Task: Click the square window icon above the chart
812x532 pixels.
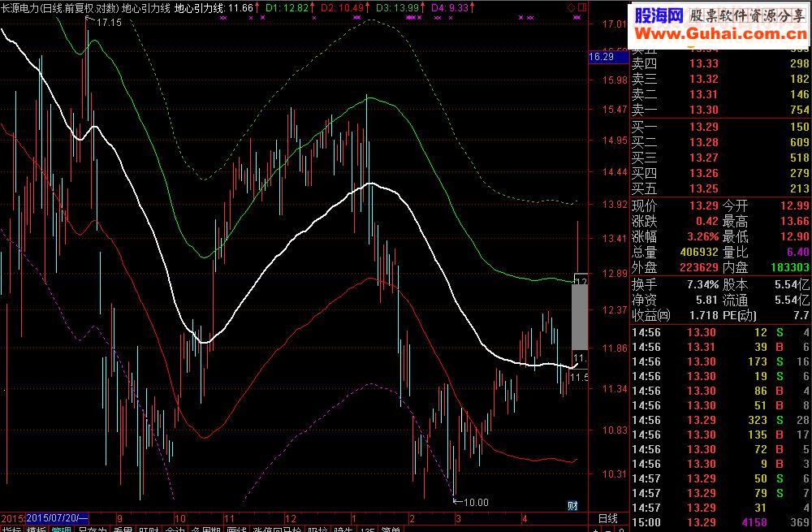Action: [x=582, y=7]
